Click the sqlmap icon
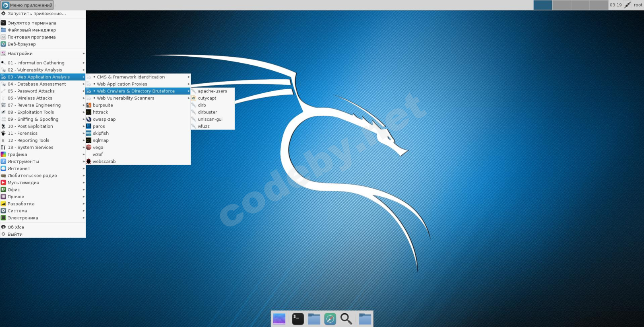 click(89, 140)
